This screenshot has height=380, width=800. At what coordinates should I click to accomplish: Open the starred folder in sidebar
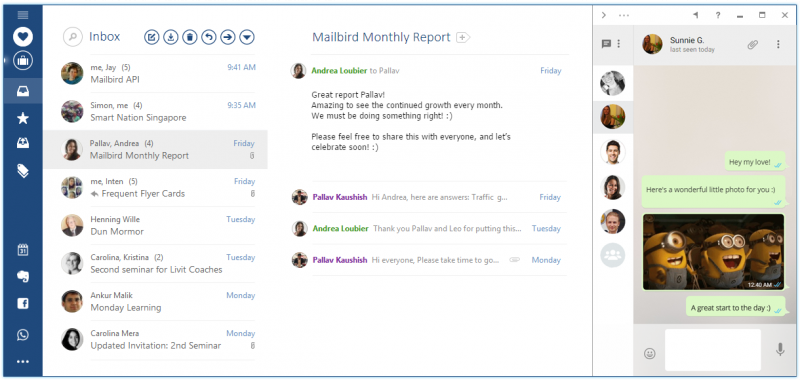pos(22,118)
